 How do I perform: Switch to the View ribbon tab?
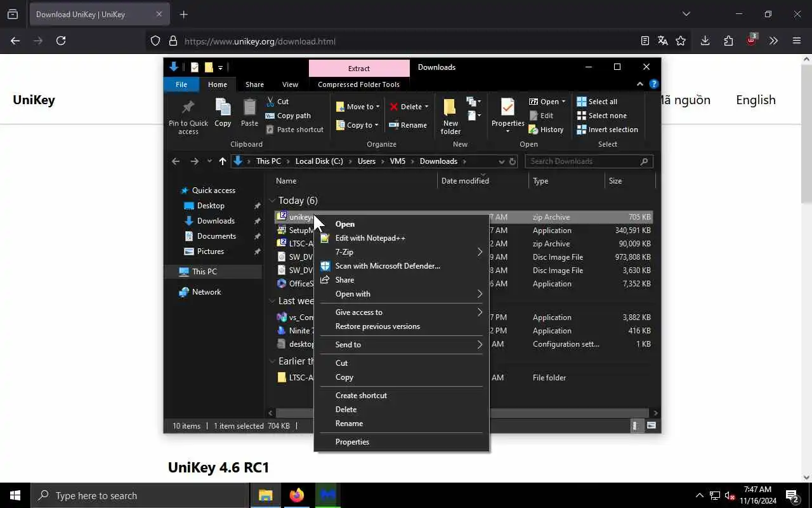(x=290, y=84)
